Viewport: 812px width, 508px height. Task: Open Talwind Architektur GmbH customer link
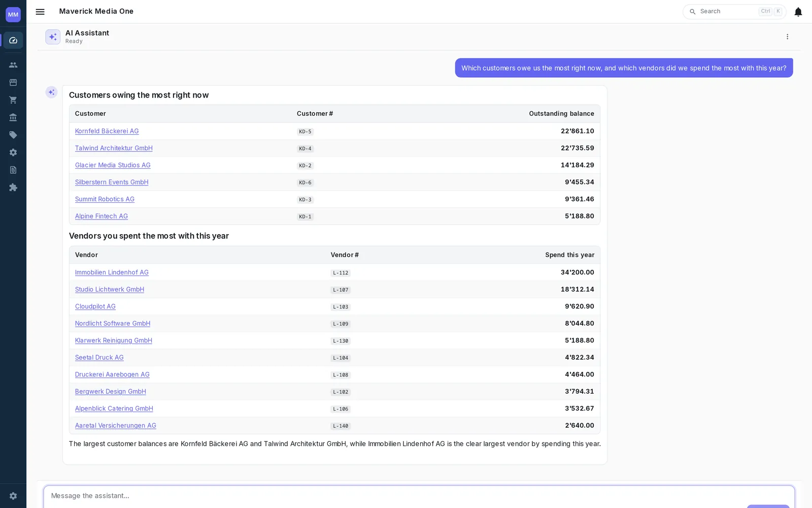pos(114,148)
